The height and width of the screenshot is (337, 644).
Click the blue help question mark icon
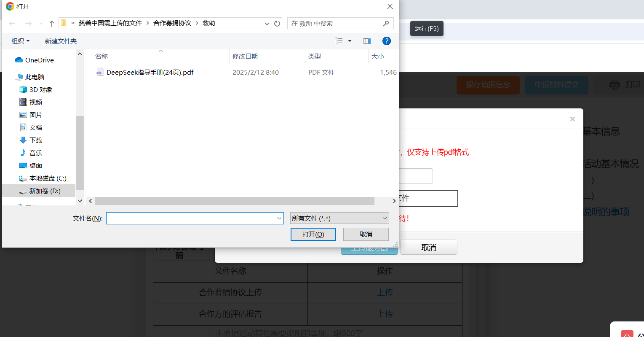(386, 41)
